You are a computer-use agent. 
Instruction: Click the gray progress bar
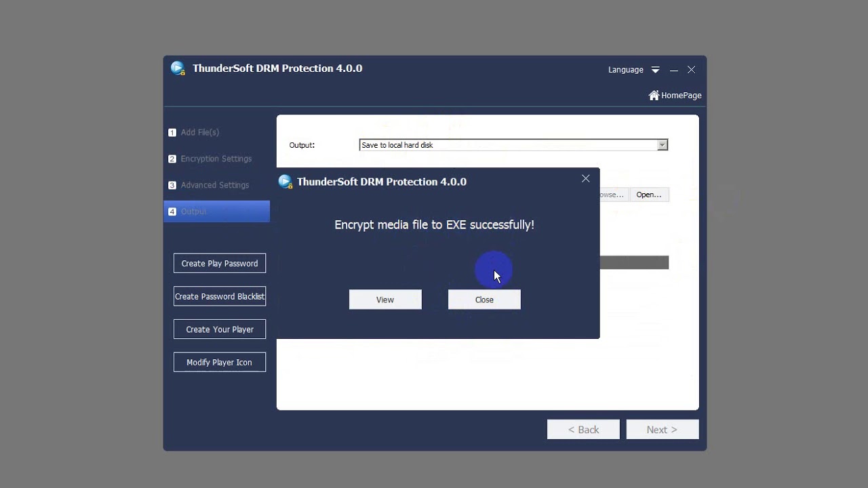click(x=634, y=263)
